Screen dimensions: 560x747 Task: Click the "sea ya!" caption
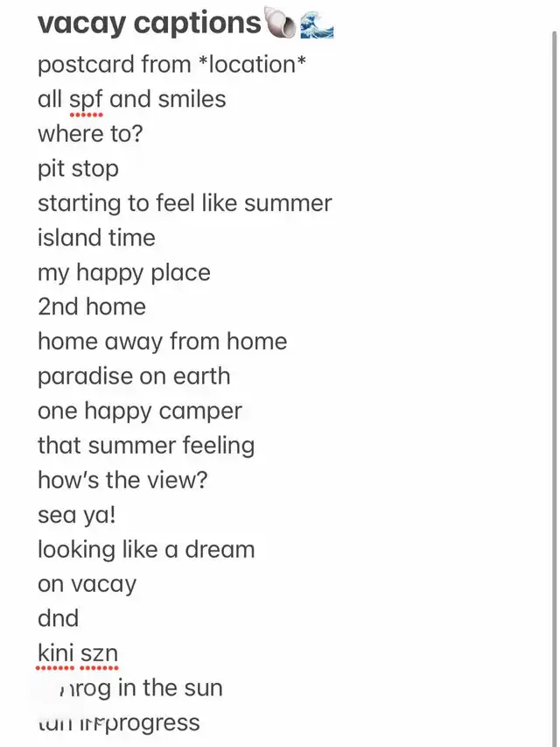point(77,514)
